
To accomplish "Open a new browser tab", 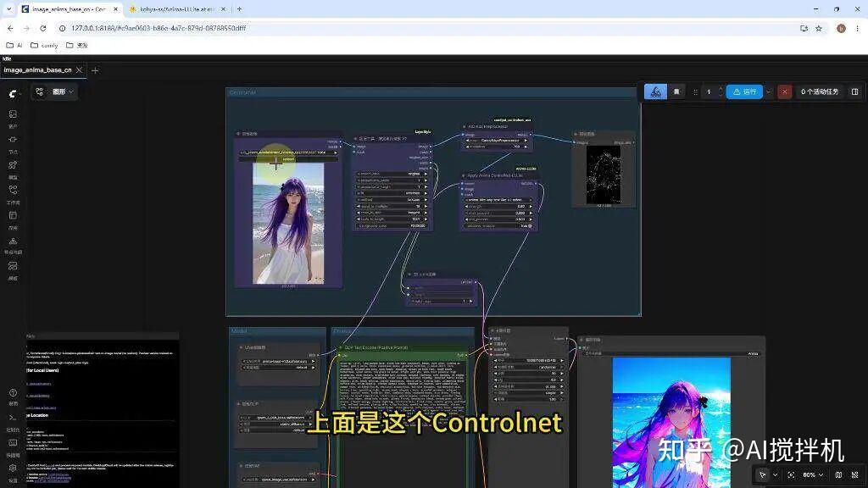I will (239, 8).
